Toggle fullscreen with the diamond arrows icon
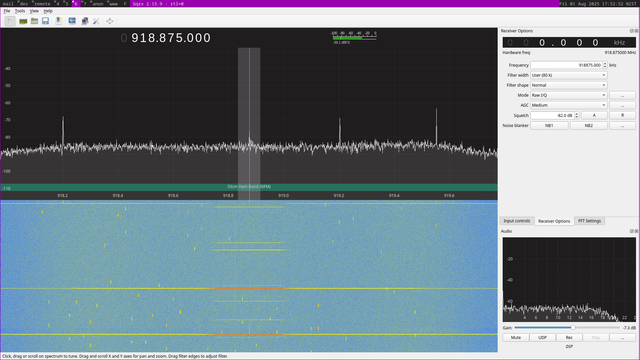 click(110, 21)
